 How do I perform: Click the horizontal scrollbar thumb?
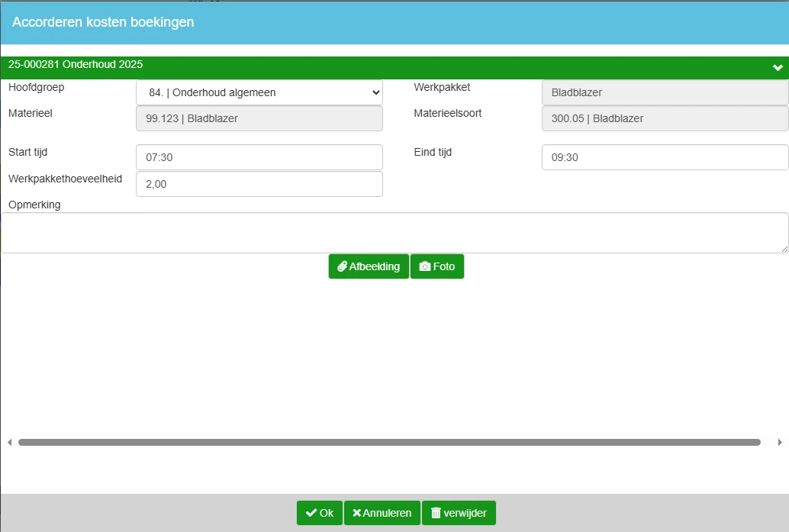coord(389,442)
